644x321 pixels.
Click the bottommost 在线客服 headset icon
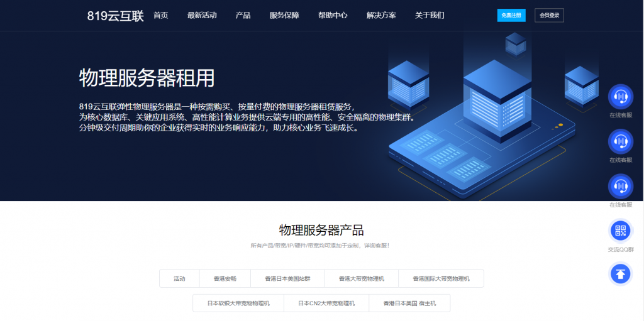tap(620, 186)
